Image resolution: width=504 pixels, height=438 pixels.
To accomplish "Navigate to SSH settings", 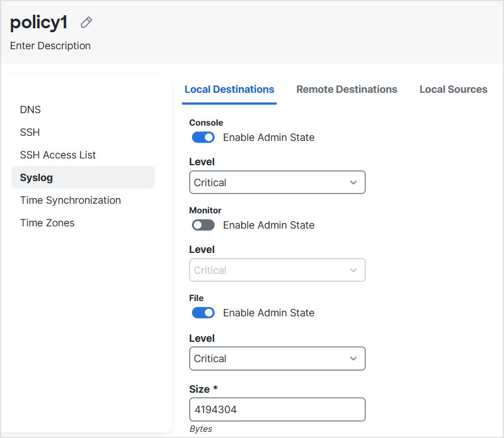I will 29,132.
